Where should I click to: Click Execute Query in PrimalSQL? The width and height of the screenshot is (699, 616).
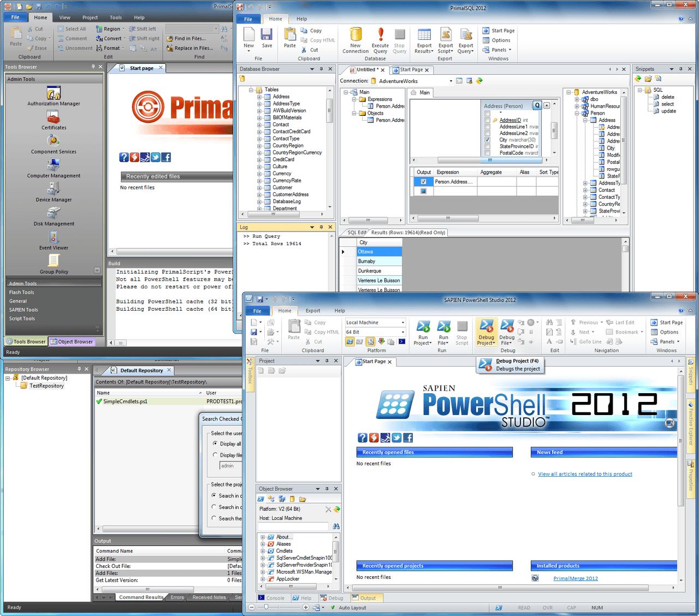pyautogui.click(x=380, y=40)
